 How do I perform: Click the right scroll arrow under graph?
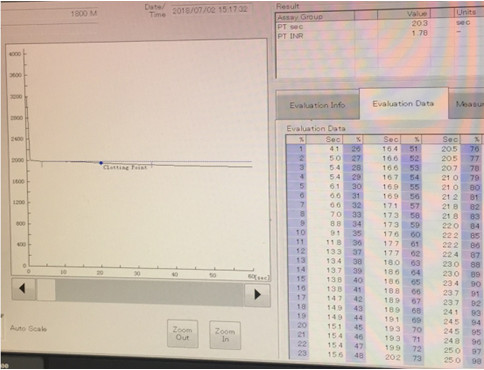tap(257, 295)
